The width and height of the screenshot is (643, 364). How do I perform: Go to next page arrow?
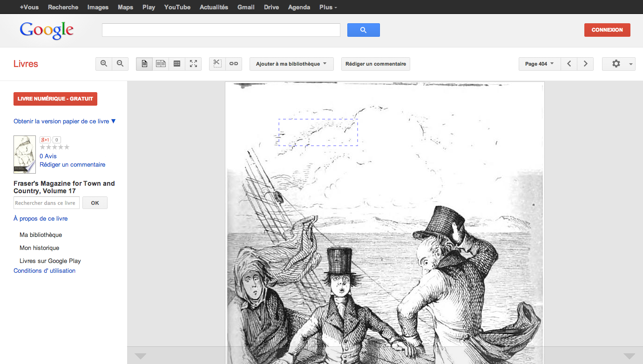(586, 64)
